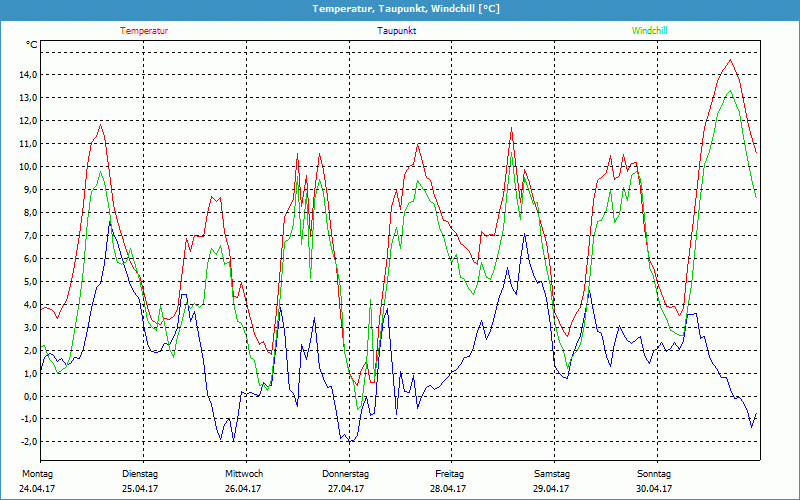Click the 0,0 y-axis value
Image resolution: width=800 pixels, height=500 pixels.
[x=31, y=396]
